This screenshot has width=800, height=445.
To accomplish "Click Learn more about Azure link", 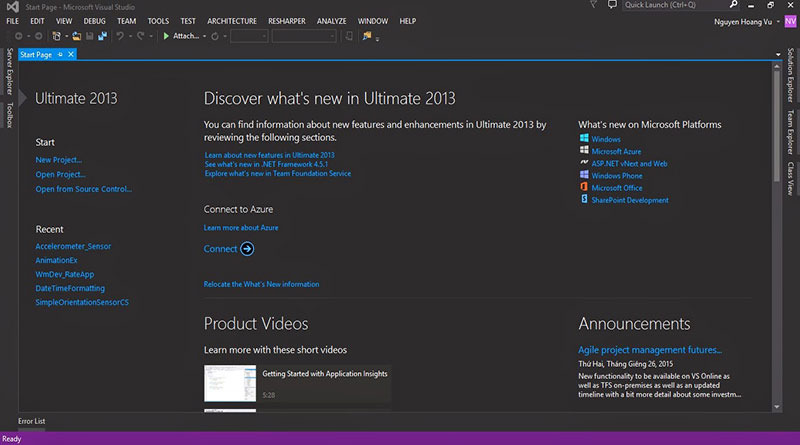I will (x=241, y=228).
